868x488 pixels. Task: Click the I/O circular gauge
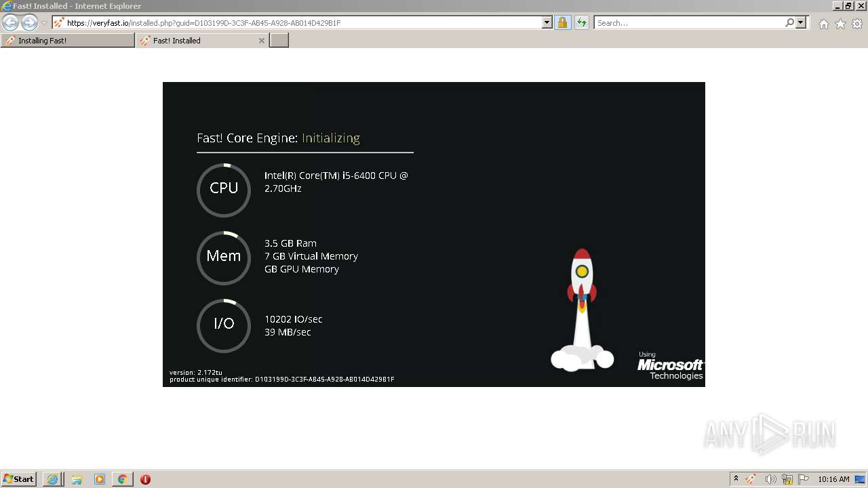pyautogui.click(x=224, y=325)
